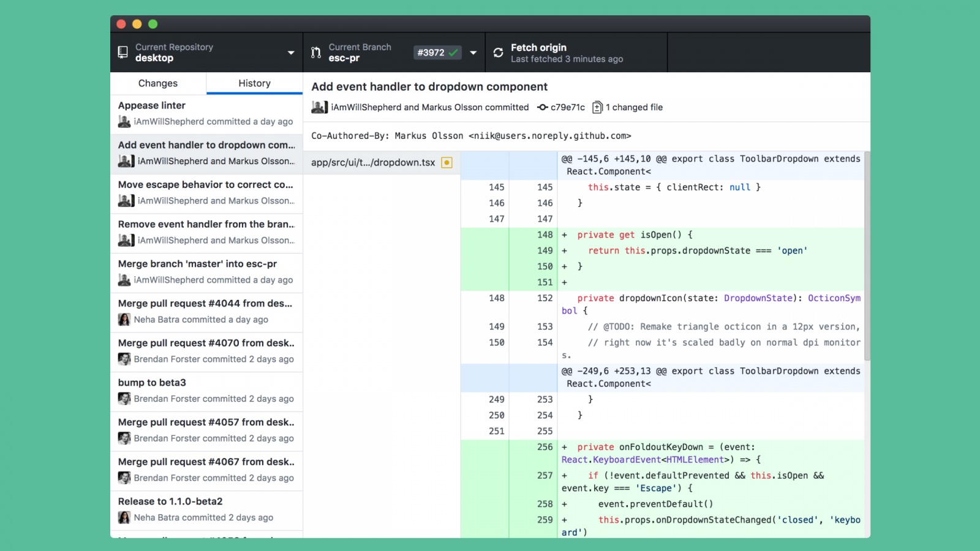Click the green check mark next to #3972
Image resolution: width=980 pixels, height=551 pixels.
tap(453, 53)
